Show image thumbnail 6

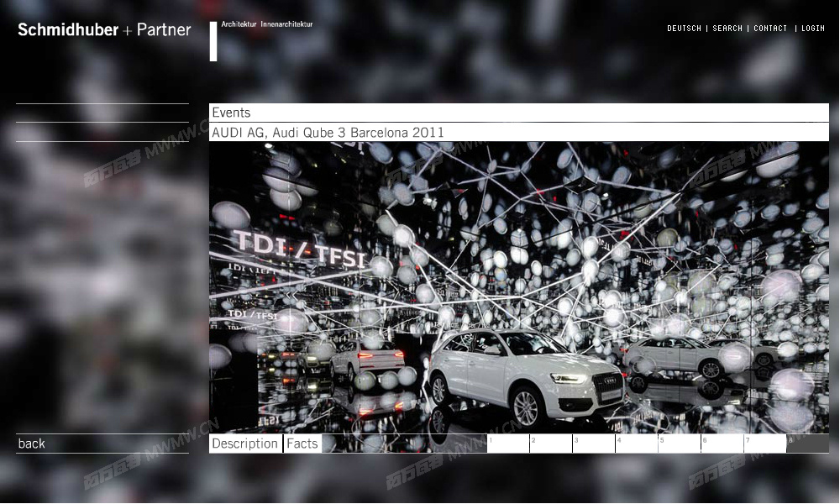click(722, 444)
